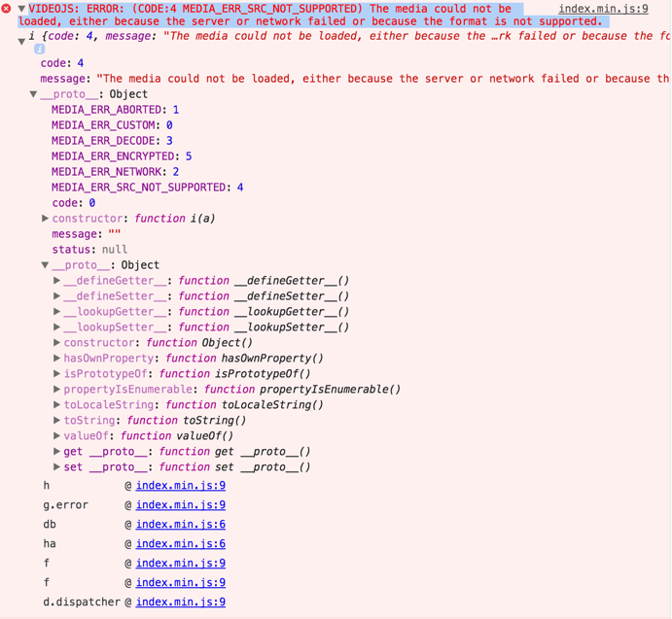Screen dimensions: 672x619
Task: Open index.min.js:9 link for frame h
Action: (x=181, y=485)
